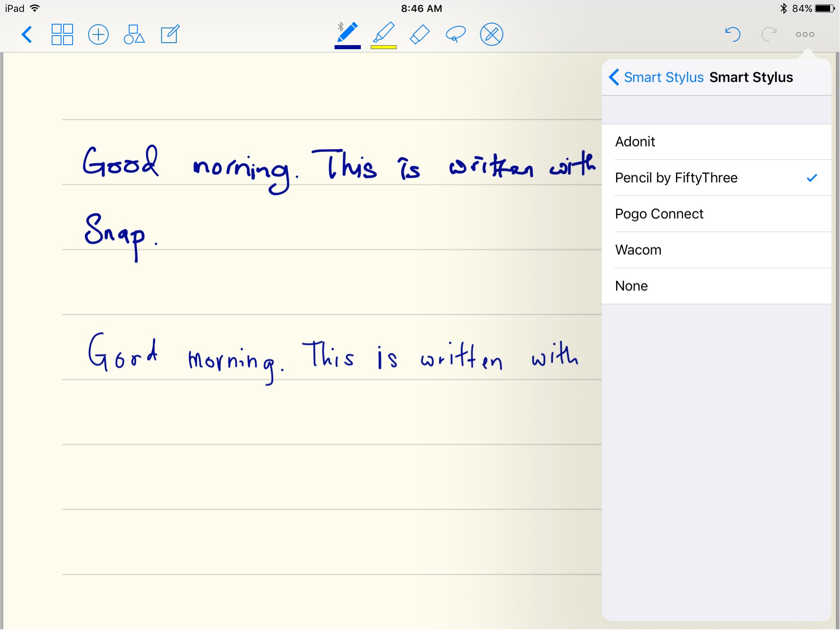Go back via Smart Stylus link
Screen dimensions: 840x630
pyautogui.click(x=656, y=78)
